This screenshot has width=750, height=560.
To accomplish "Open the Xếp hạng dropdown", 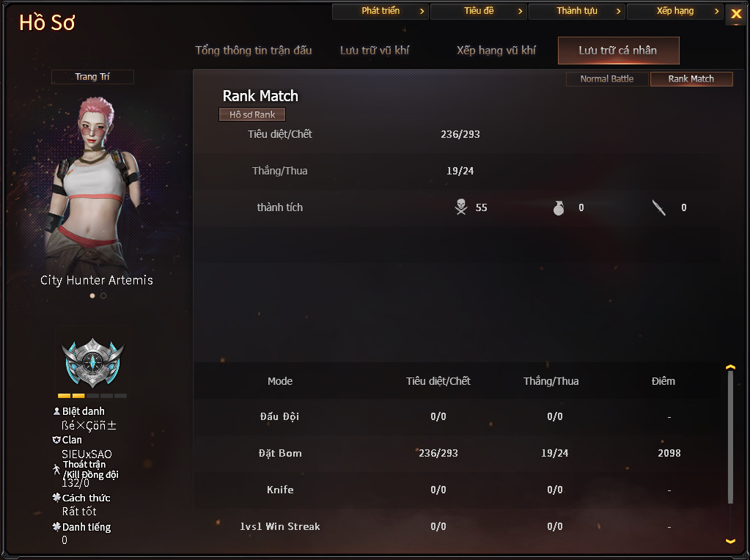I will [x=675, y=11].
